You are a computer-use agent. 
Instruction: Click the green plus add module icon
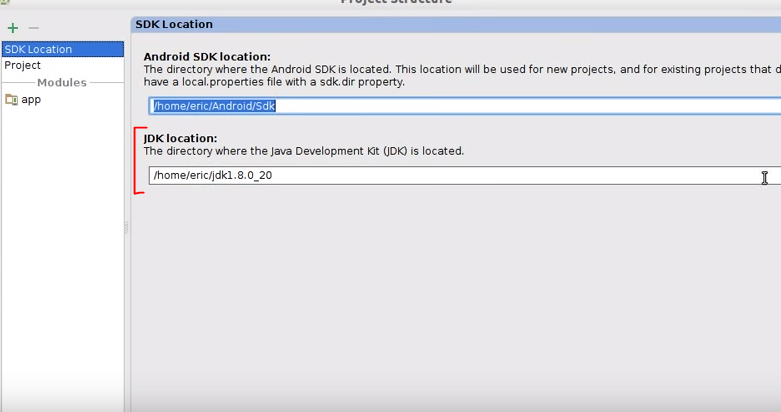[13, 28]
